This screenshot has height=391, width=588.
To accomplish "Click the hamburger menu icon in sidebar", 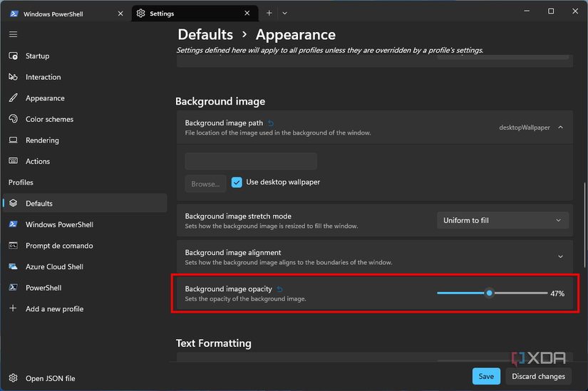I will [x=13, y=34].
